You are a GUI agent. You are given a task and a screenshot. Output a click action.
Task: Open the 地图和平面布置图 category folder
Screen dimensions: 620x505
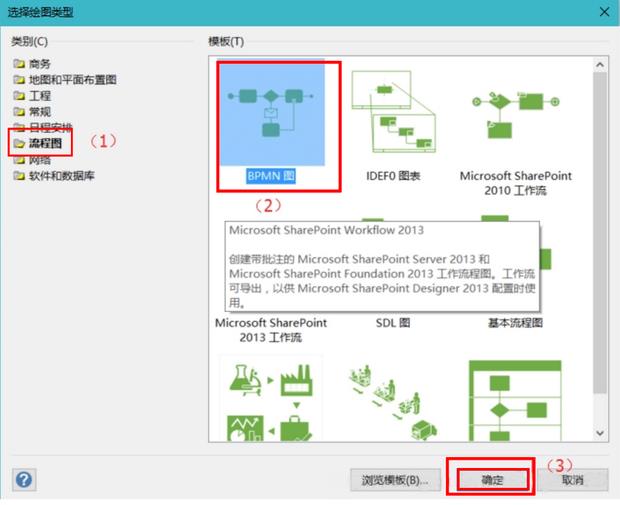[x=64, y=80]
